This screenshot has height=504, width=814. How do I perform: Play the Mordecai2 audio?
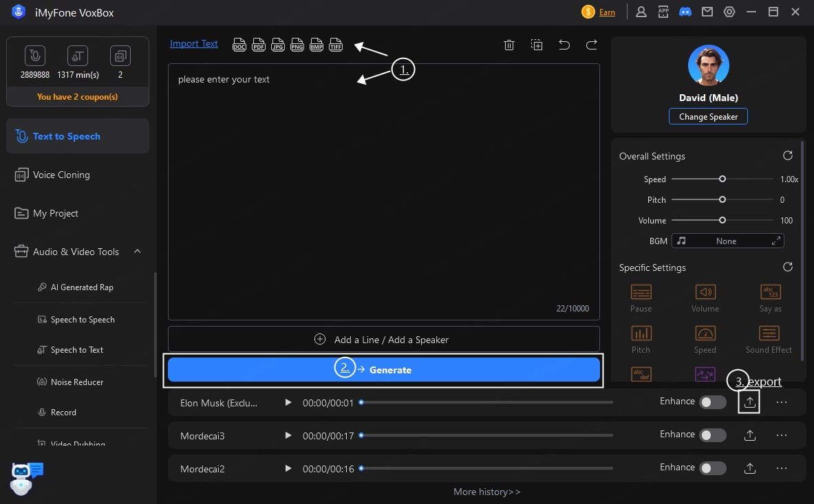tap(288, 468)
